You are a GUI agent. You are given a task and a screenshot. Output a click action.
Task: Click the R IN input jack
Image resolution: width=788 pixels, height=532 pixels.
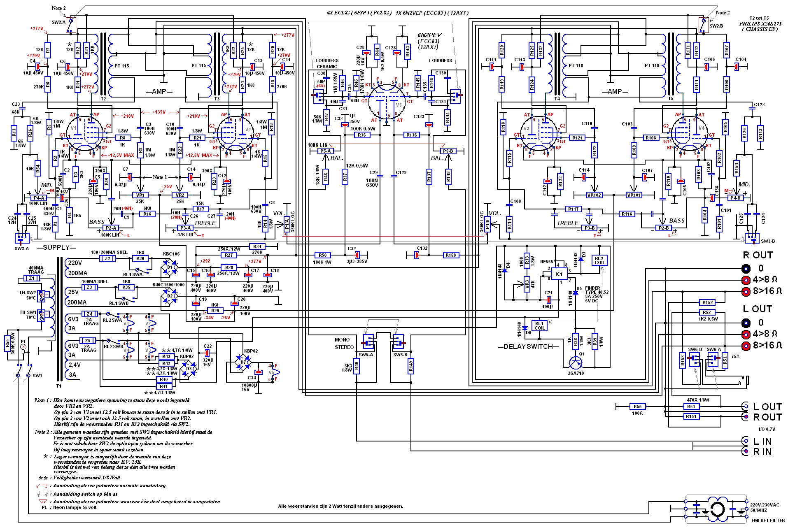pos(745,451)
